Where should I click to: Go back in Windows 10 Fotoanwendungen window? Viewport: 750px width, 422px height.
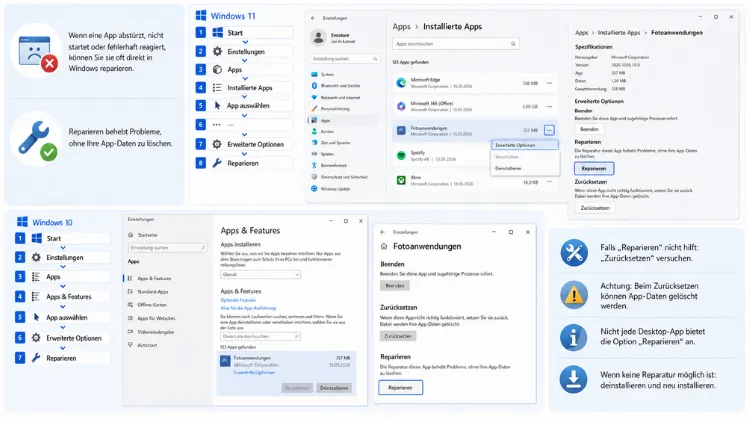(382, 232)
